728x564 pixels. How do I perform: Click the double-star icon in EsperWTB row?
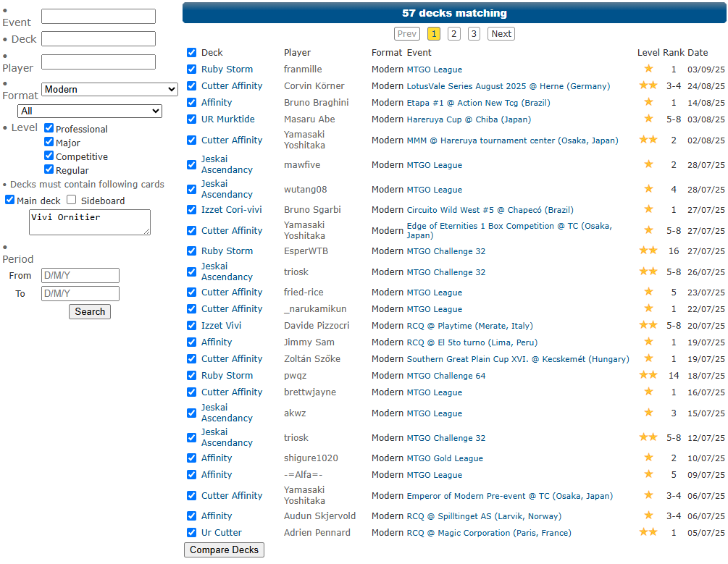pyautogui.click(x=648, y=251)
